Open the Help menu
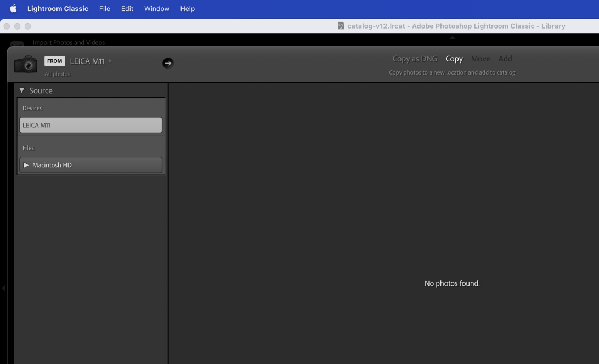 click(188, 9)
